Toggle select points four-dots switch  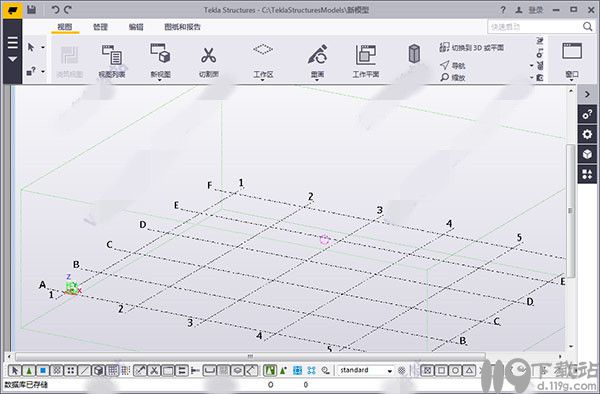pyautogui.click(x=70, y=370)
